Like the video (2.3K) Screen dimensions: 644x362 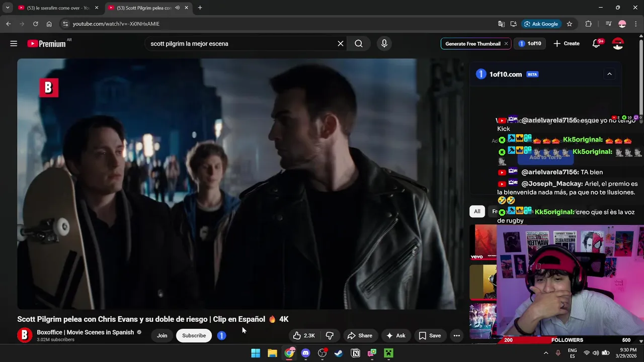[x=304, y=335]
